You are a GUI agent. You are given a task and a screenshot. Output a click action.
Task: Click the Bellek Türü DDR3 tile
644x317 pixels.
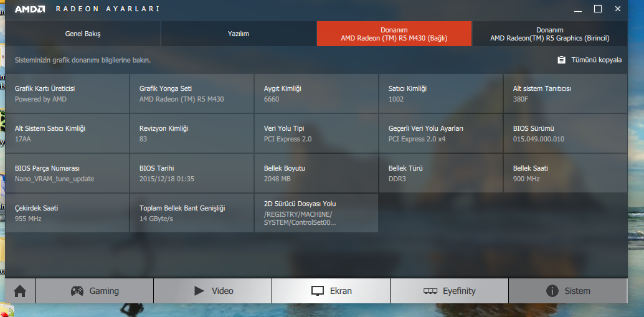(441, 173)
